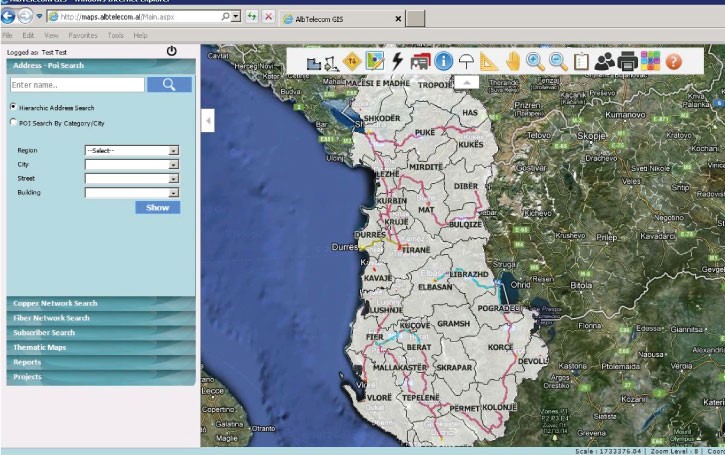The height and width of the screenshot is (455, 725).
Task: Open the Edit menu
Action: point(28,35)
